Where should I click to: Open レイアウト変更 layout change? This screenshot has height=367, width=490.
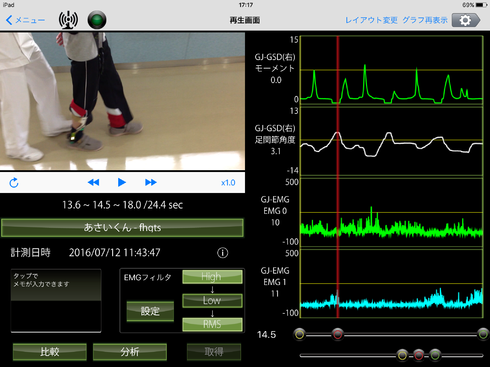pos(371,20)
